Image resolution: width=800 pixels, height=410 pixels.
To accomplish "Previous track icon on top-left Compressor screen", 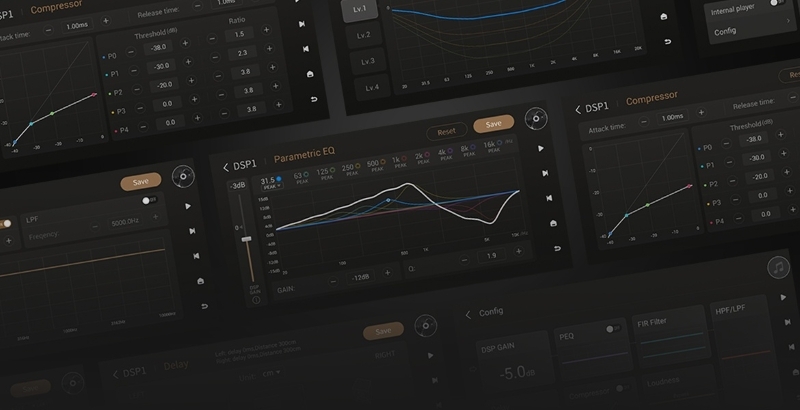I will pyautogui.click(x=306, y=49).
